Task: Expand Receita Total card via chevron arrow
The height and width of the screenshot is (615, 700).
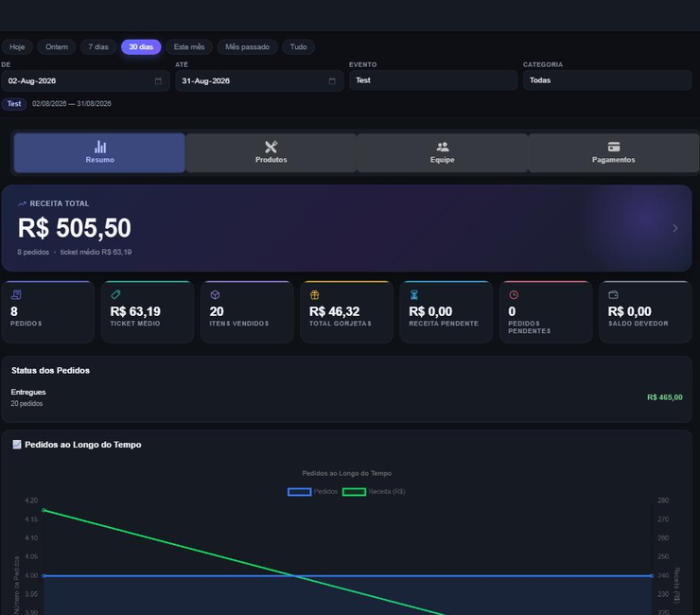Action: pyautogui.click(x=675, y=228)
